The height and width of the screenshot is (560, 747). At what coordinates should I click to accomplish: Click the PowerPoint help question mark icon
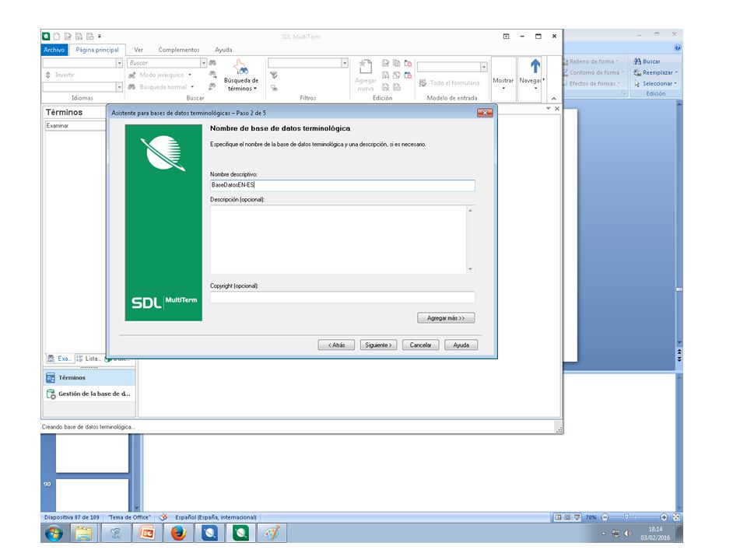[x=678, y=47]
